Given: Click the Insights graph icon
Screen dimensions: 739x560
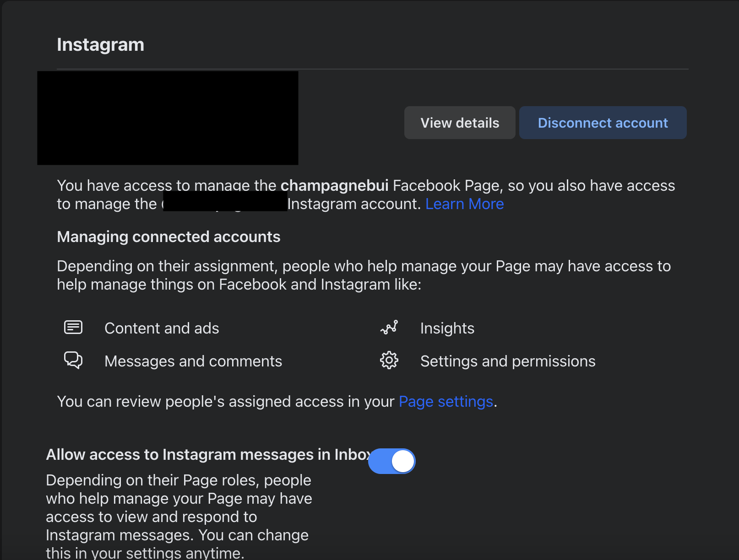Looking at the screenshot, I should (389, 327).
